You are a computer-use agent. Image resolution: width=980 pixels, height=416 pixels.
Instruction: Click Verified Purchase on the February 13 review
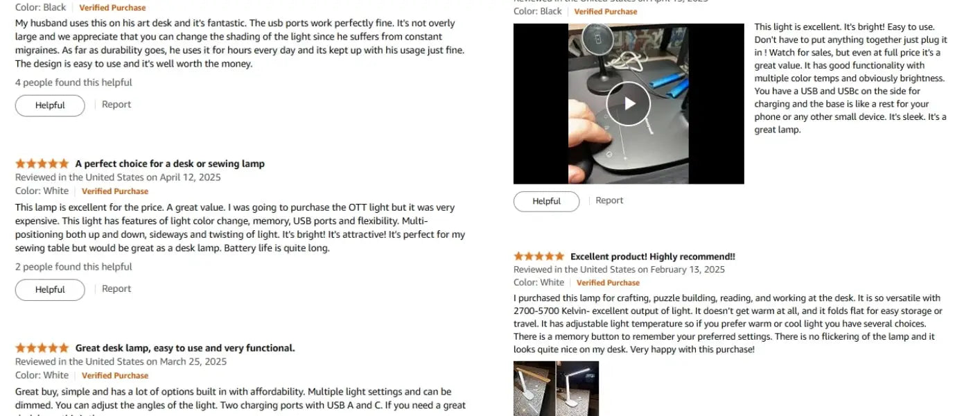pos(608,283)
